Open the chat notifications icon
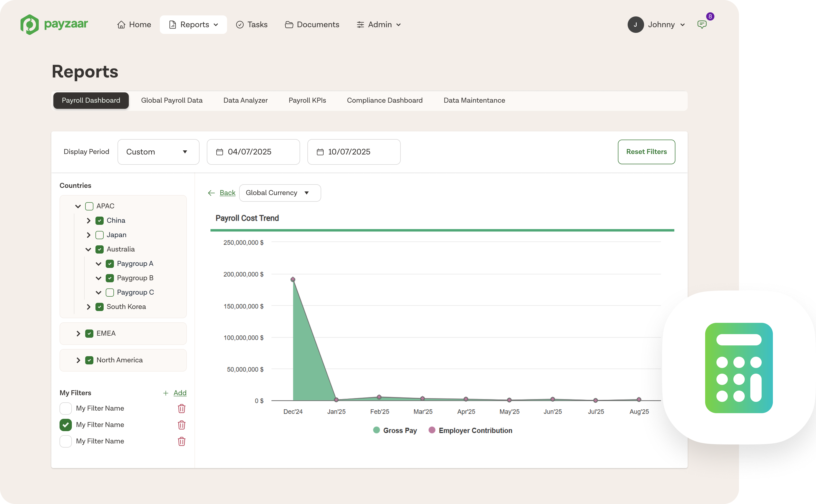The height and width of the screenshot is (504, 816). 702,25
